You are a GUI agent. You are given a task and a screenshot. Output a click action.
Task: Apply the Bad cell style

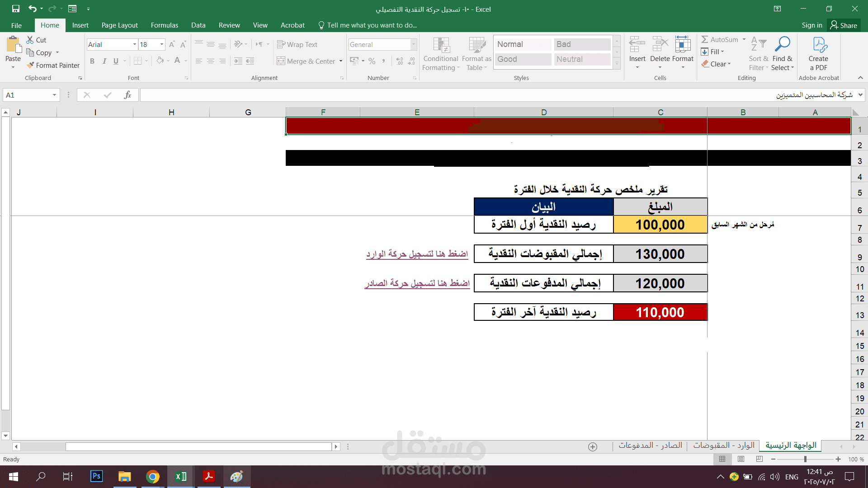[582, 44]
